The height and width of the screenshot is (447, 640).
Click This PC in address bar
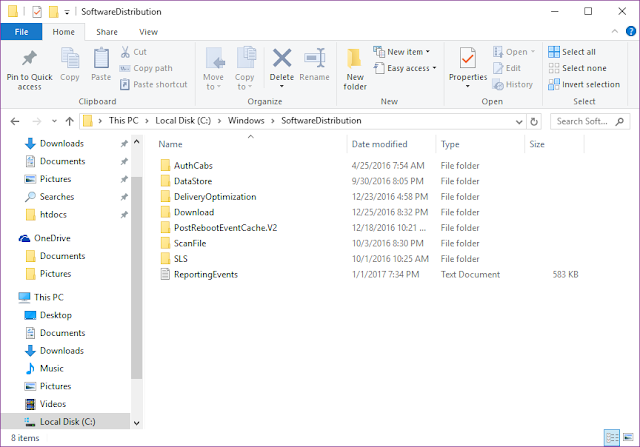[123, 121]
